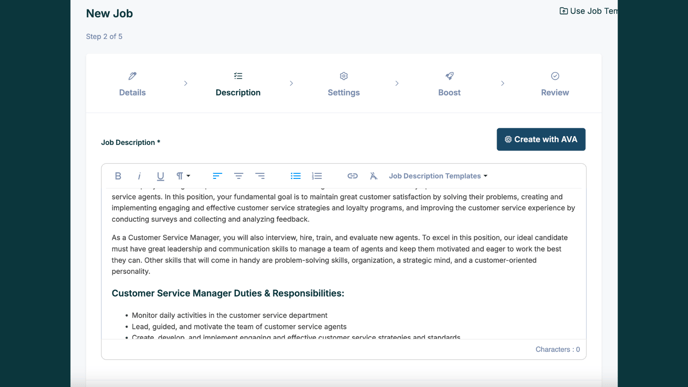
Task: Click the 'New Job' page title
Action: click(109, 14)
